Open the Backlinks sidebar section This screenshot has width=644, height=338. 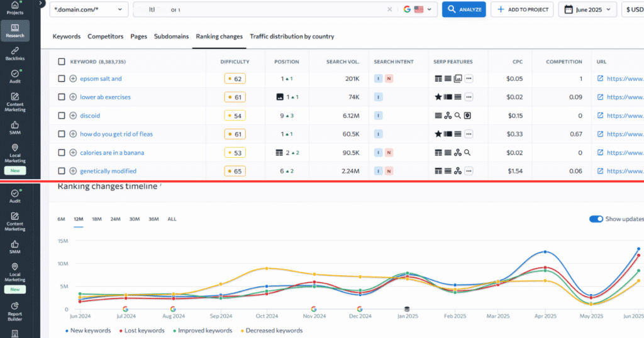pyautogui.click(x=15, y=54)
